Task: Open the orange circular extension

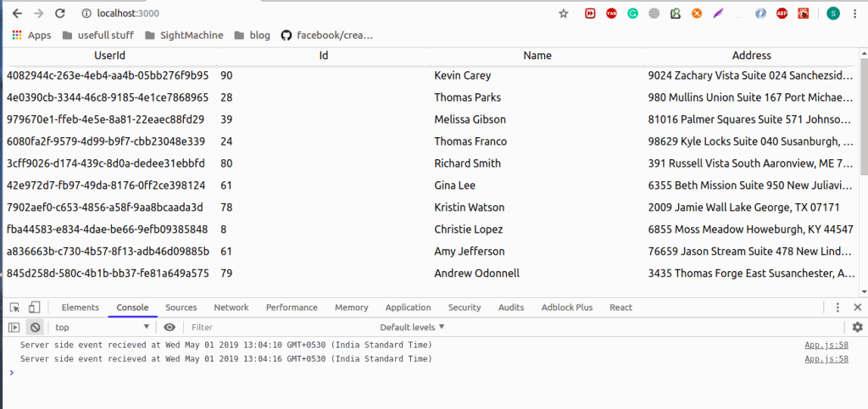Action: [x=697, y=14]
